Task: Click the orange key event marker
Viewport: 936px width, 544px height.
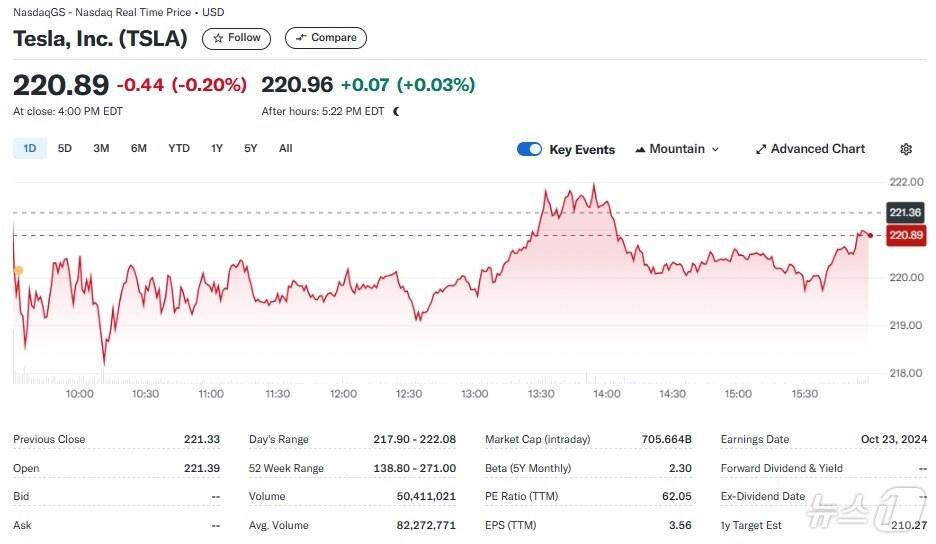Action: (17, 270)
